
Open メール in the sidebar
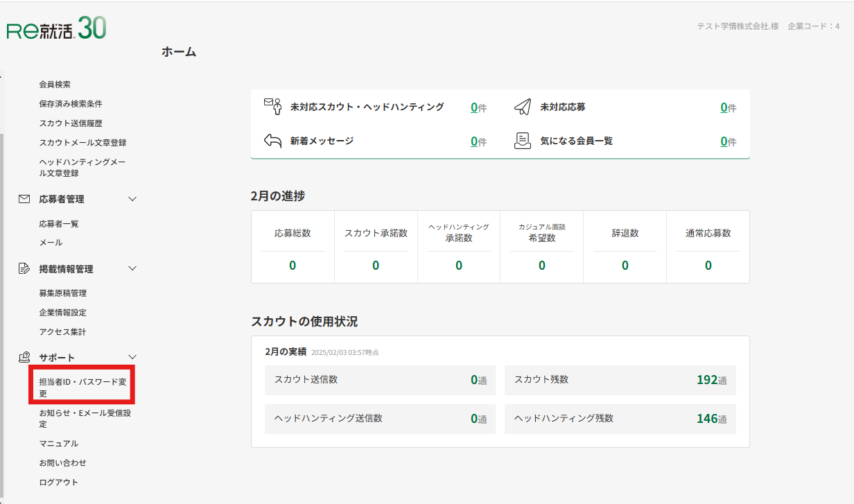(x=51, y=243)
